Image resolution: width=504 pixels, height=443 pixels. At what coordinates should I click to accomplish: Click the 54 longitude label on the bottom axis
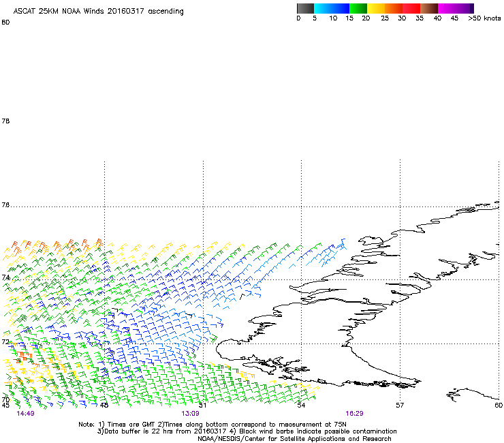(301, 405)
